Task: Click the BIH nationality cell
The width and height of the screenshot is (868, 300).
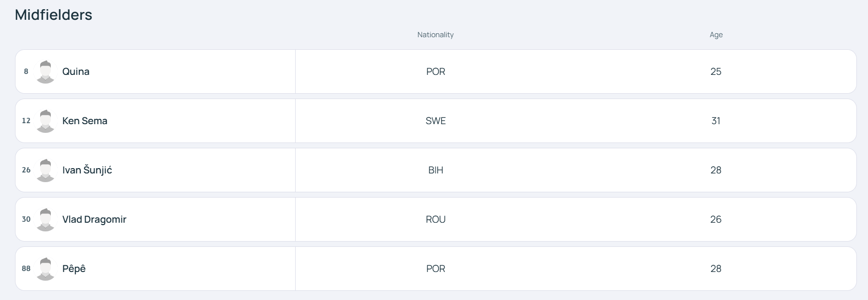Action: tap(435, 170)
